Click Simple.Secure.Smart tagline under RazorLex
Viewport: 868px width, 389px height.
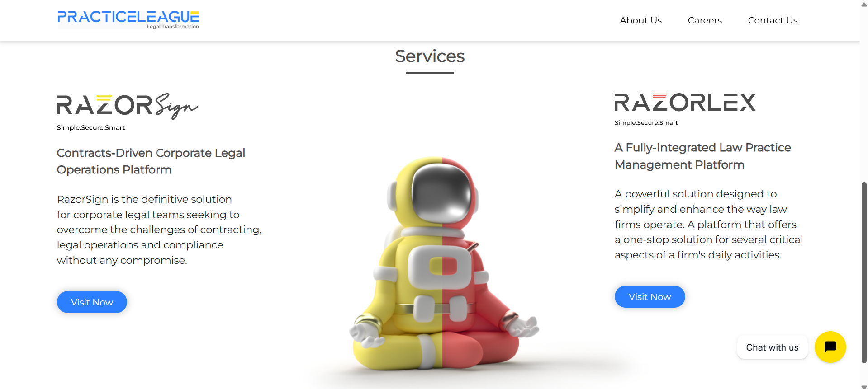point(646,122)
